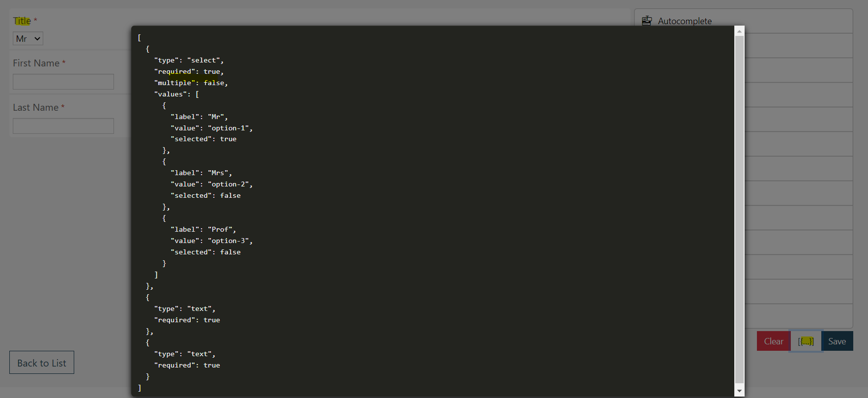Click the First Name input field

(x=63, y=81)
